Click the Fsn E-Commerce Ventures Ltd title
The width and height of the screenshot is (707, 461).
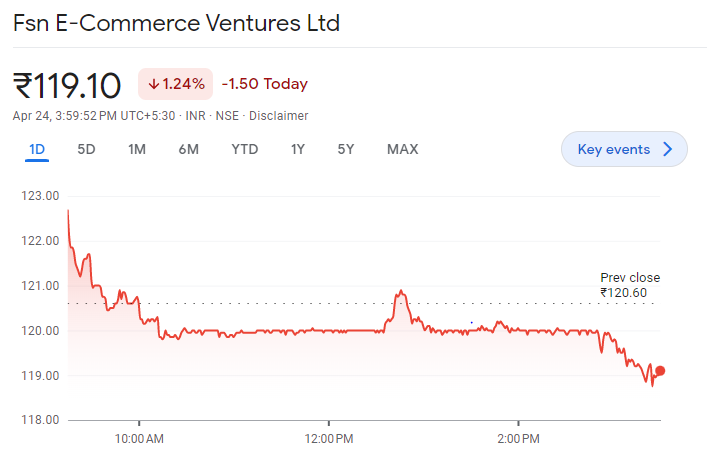pos(176,23)
